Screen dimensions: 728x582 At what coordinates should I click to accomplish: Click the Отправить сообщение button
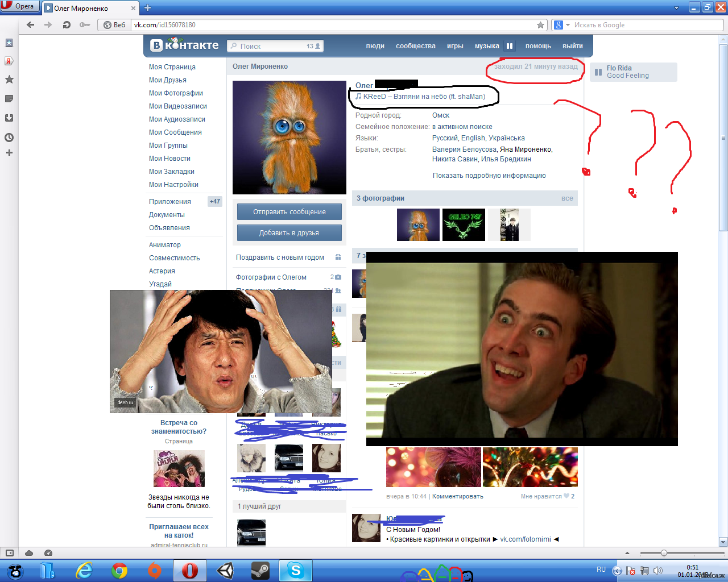289,211
